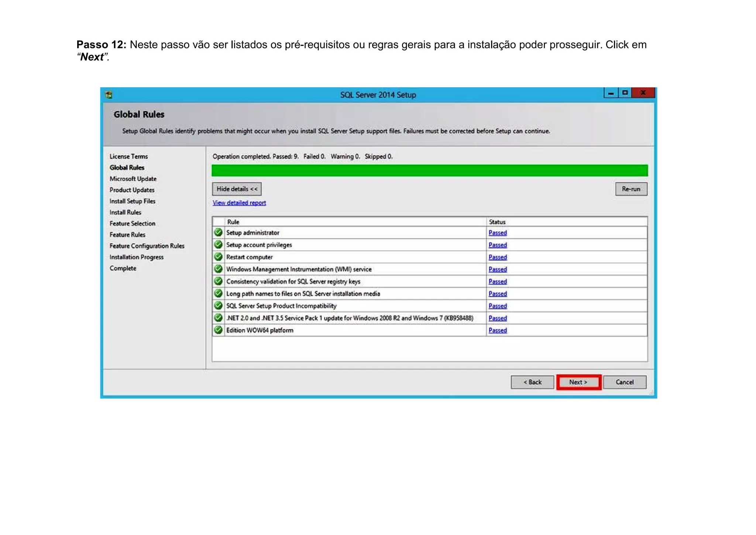
Task: Click Consistency validation for SQL Server registry keys
Action: coord(293,282)
